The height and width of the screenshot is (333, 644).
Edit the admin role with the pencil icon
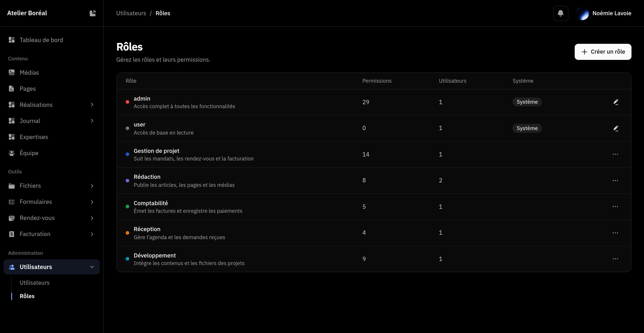(616, 102)
